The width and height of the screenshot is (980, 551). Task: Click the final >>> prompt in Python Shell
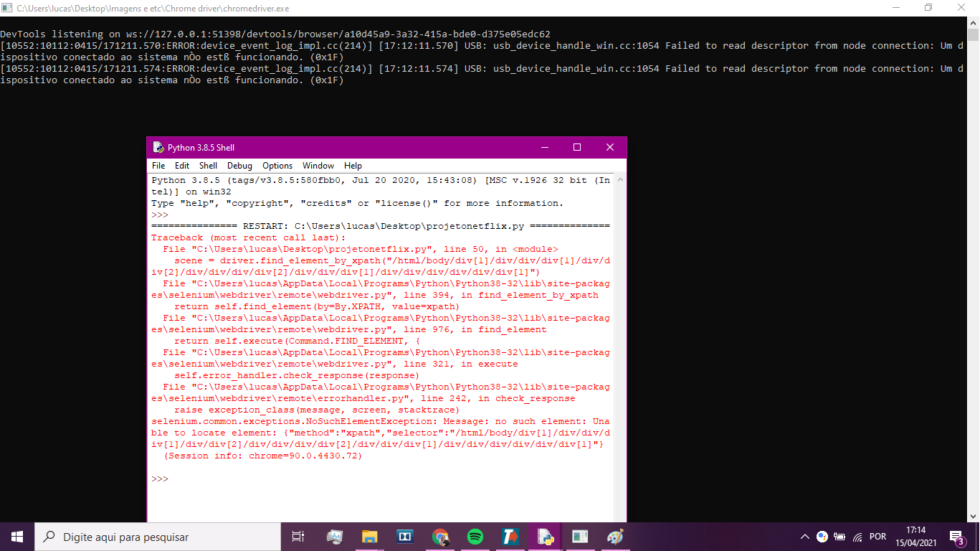[x=160, y=479]
